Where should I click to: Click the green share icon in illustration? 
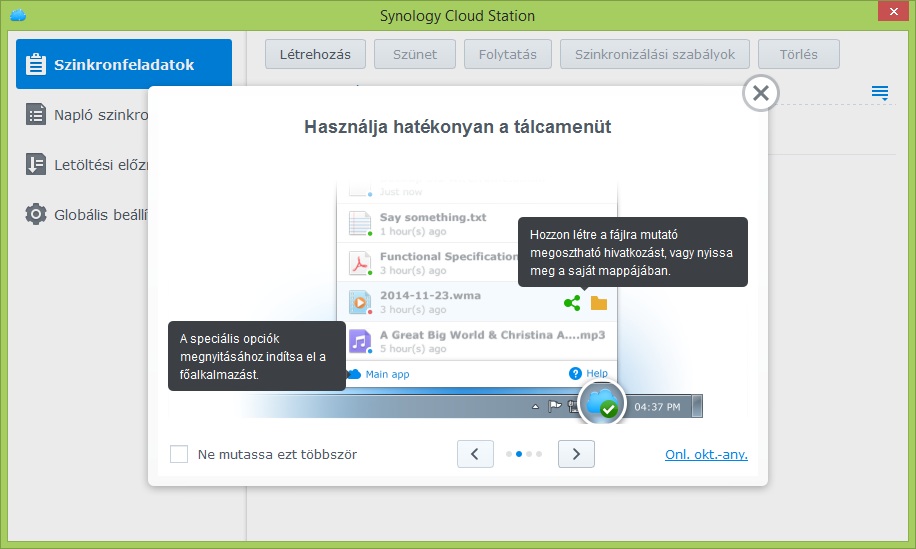click(572, 303)
